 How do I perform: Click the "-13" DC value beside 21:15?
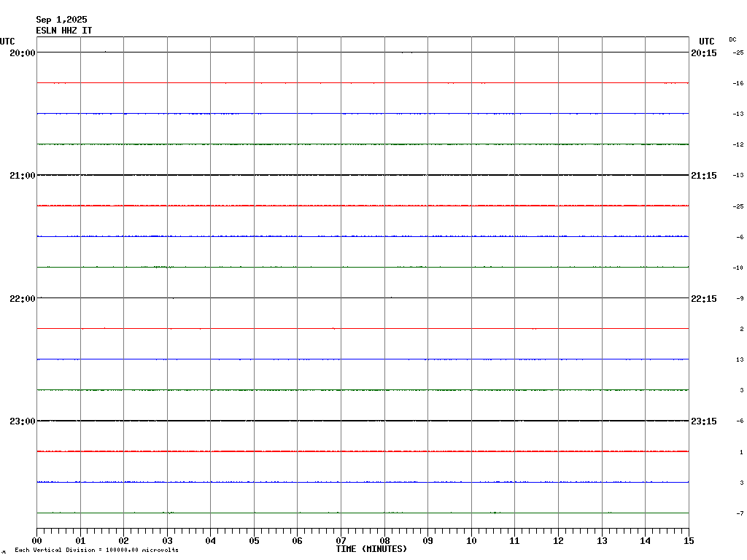tap(738, 175)
